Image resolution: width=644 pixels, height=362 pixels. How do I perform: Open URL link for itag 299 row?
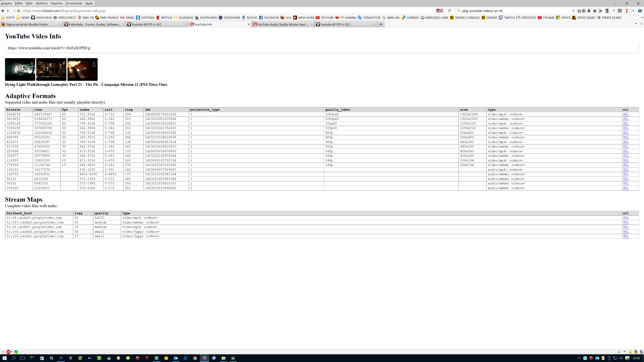625,114
